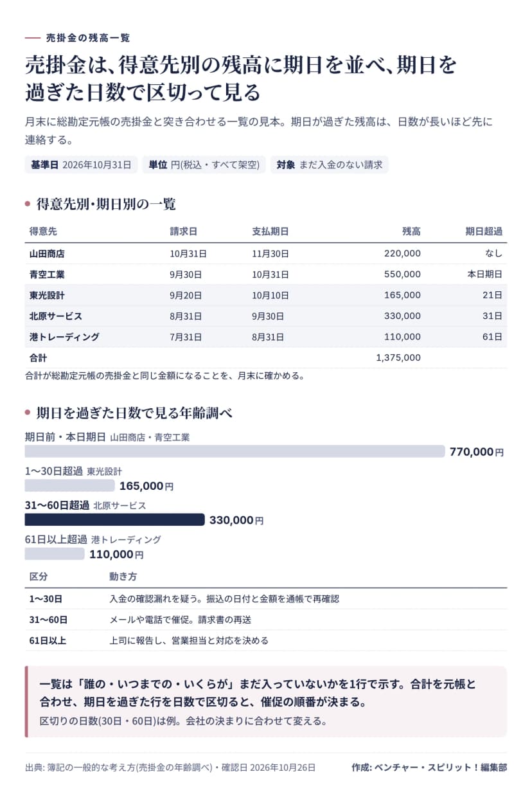Click the 770,000円 bar value
Image resolution: width=532 pixels, height=792 pixels.
(x=477, y=452)
